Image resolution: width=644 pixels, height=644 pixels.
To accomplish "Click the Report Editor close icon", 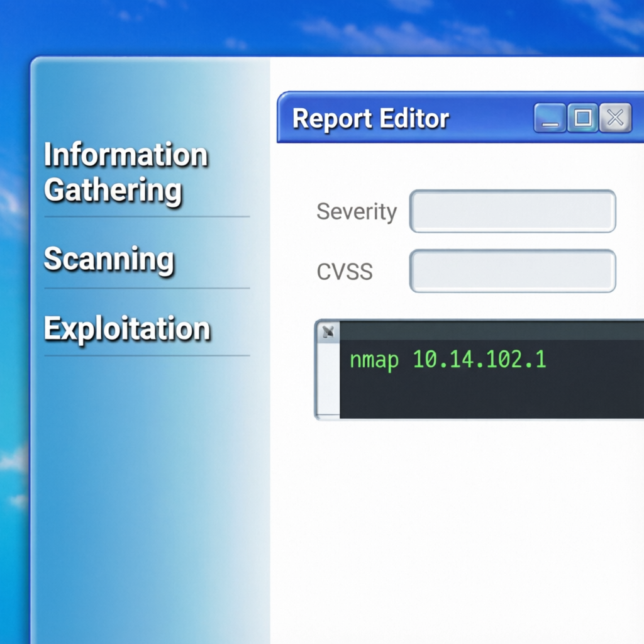I will [615, 117].
